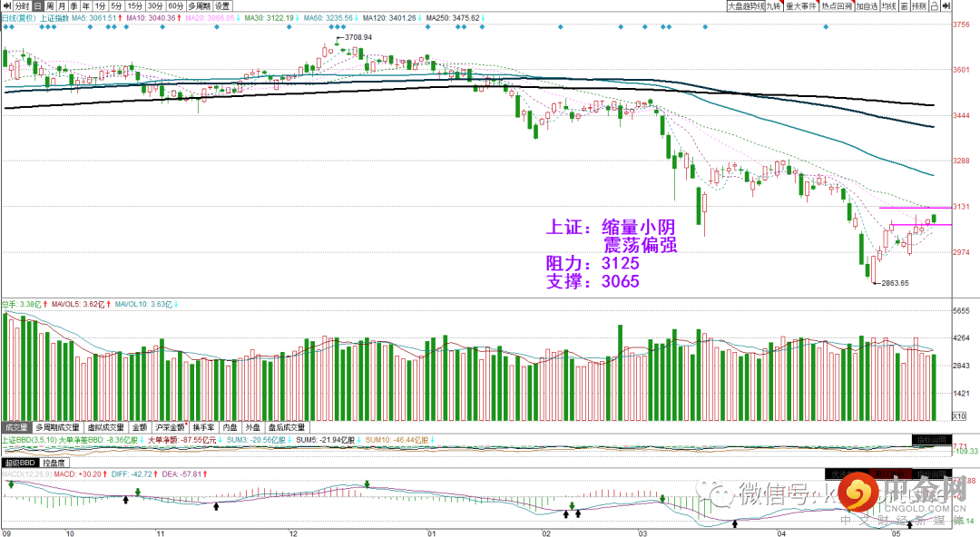Click the 加自选 add-to-watchlist button
Image resolution: width=980 pixels, height=537 pixels.
pos(867,5)
